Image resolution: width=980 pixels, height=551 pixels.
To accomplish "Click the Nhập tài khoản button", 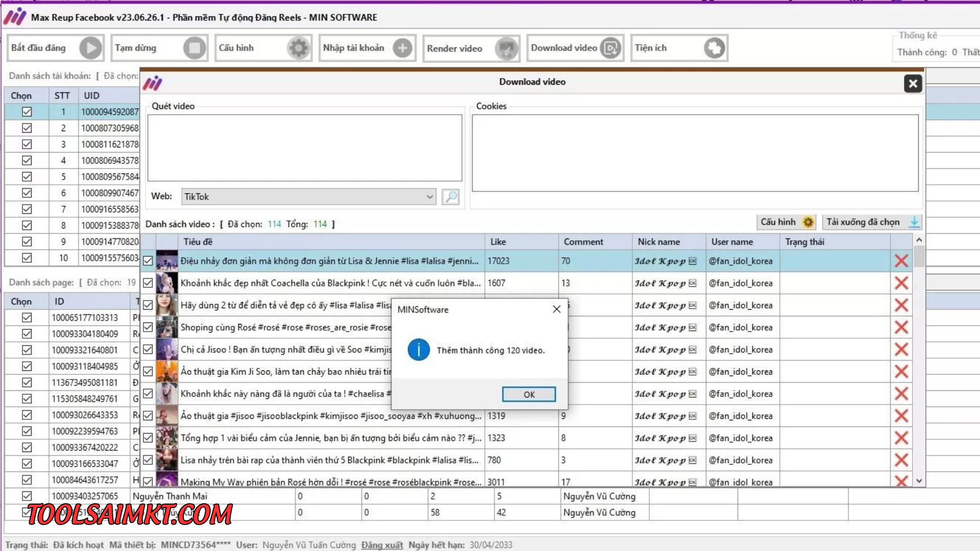I will 367,48.
